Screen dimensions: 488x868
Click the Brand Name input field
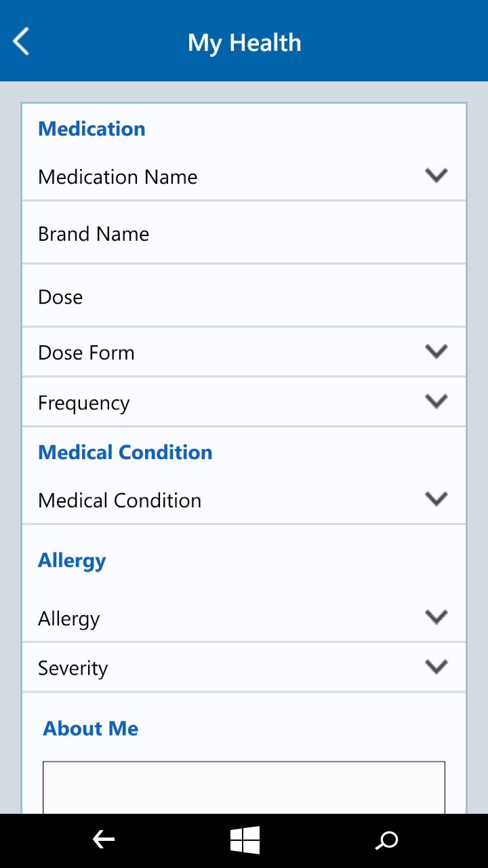[244, 234]
